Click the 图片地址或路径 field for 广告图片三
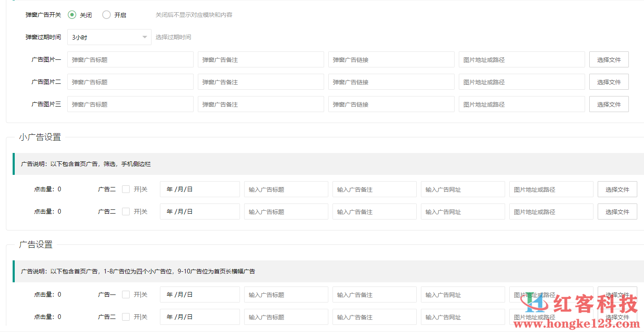The image size is (644, 332). pos(522,104)
